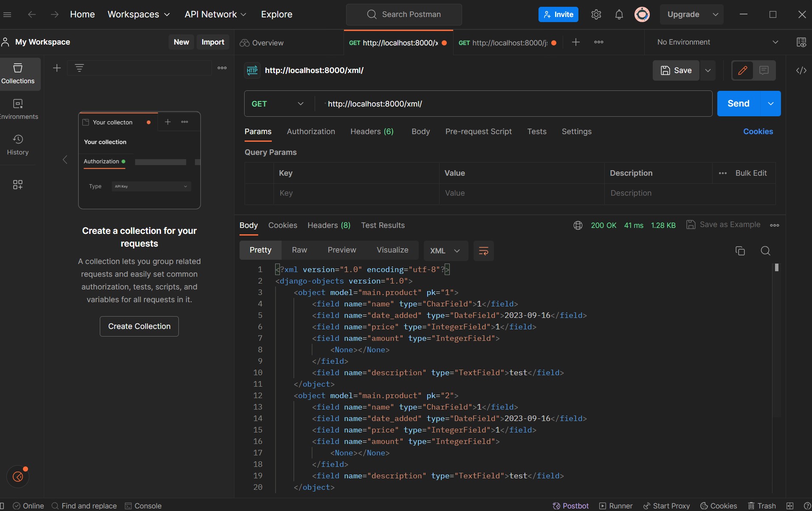
Task: Launch Postbot from the floating icon
Action: pos(18,476)
